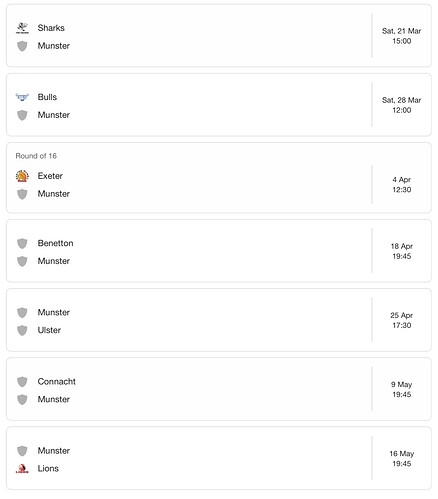The height and width of the screenshot is (499, 438).
Task: Open match card dated 25 Apr 17:30
Action: (x=219, y=320)
